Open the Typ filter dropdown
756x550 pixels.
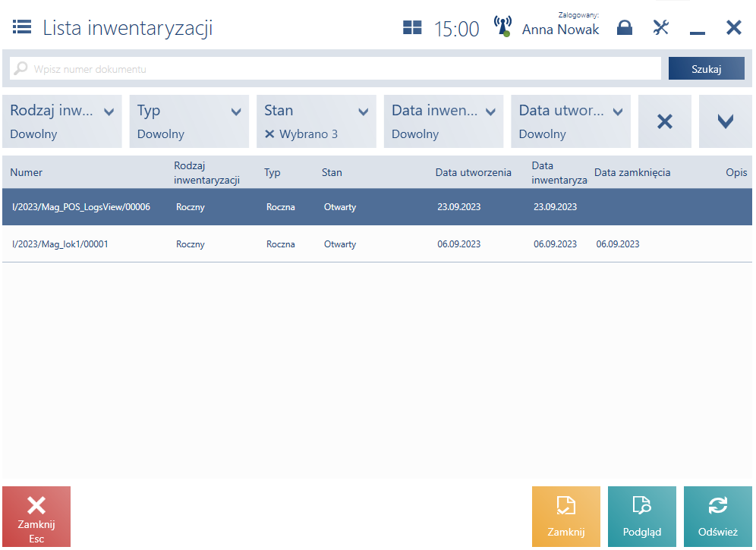pyautogui.click(x=189, y=121)
